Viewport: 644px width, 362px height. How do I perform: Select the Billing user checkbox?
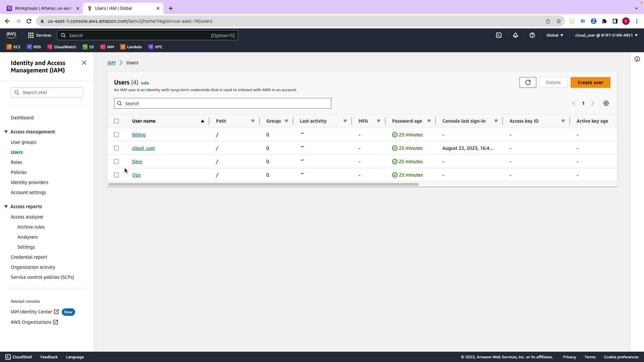[x=116, y=135]
